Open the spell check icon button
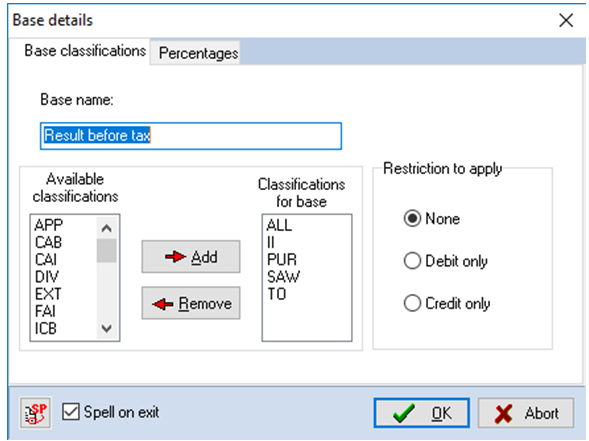Viewport: 589px width, 441px height. 36,413
